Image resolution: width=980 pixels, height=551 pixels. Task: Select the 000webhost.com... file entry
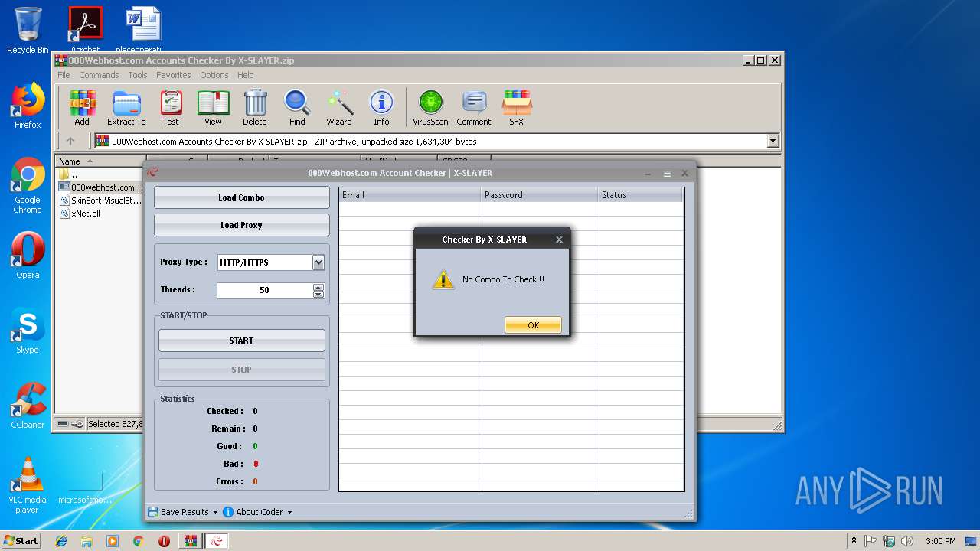click(101, 187)
